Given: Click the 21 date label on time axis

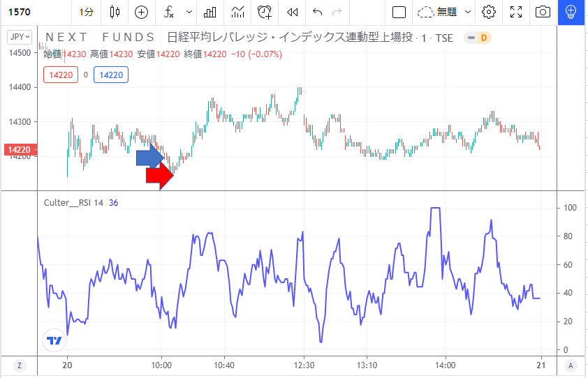Looking at the screenshot, I should [x=541, y=365].
